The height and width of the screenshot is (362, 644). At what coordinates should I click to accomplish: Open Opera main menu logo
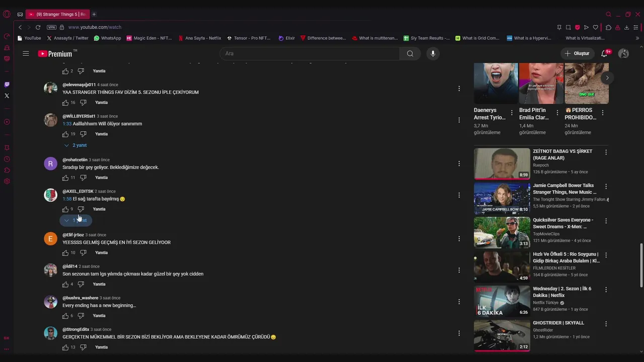(x=7, y=14)
